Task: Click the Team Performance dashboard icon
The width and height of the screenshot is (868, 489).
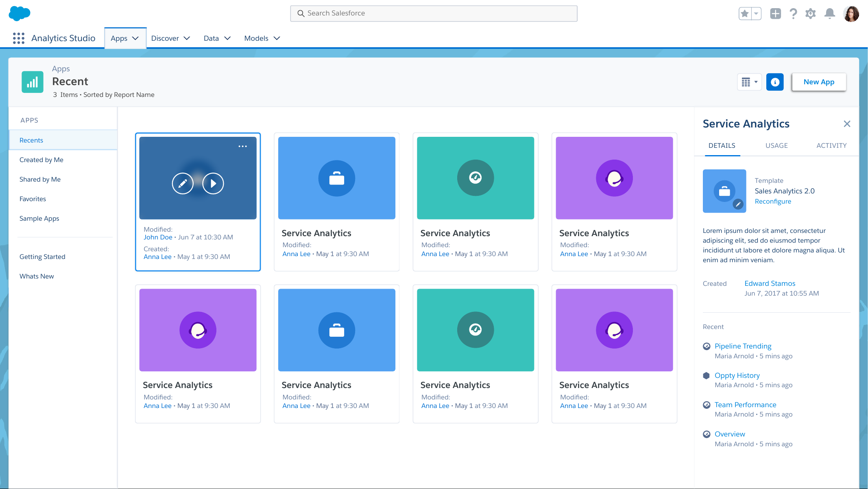Action: 707,405
